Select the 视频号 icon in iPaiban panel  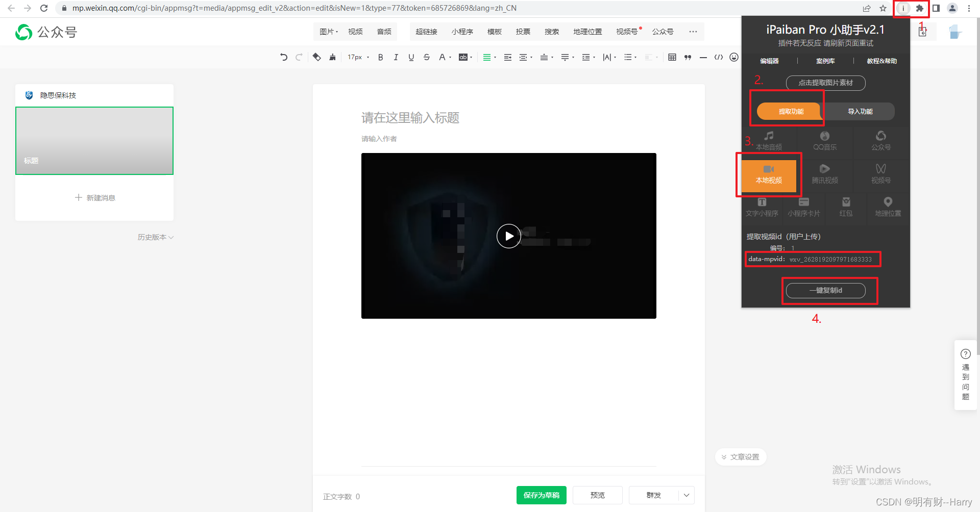coord(881,174)
